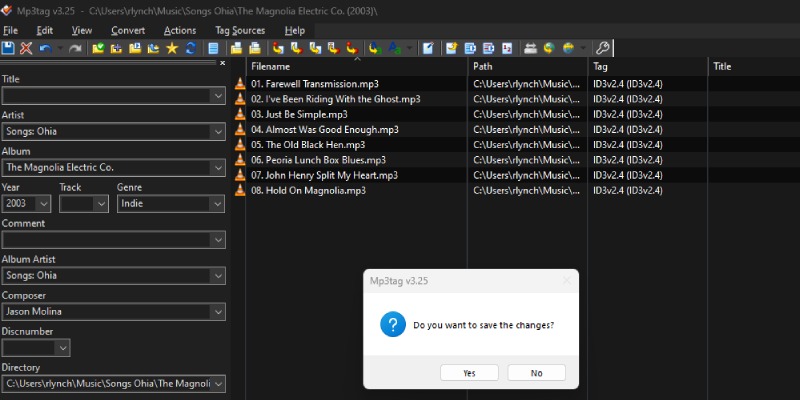Confirm saving changes with Yes
This screenshot has height=400, width=800.
[x=469, y=373]
